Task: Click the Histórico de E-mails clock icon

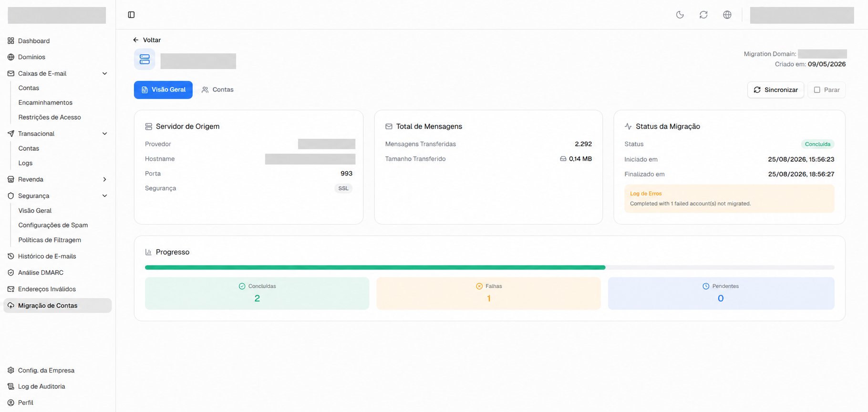Action: (11, 256)
